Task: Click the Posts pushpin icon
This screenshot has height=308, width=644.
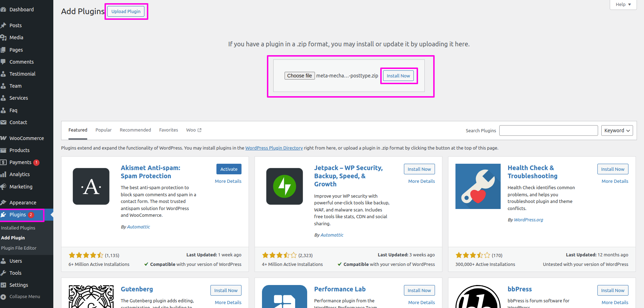Action: (3, 25)
